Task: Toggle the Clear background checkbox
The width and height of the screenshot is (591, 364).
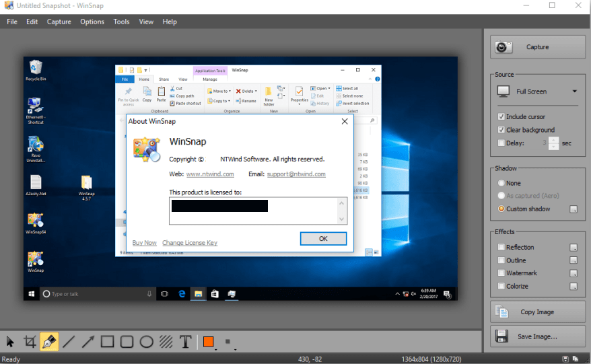Action: tap(501, 130)
